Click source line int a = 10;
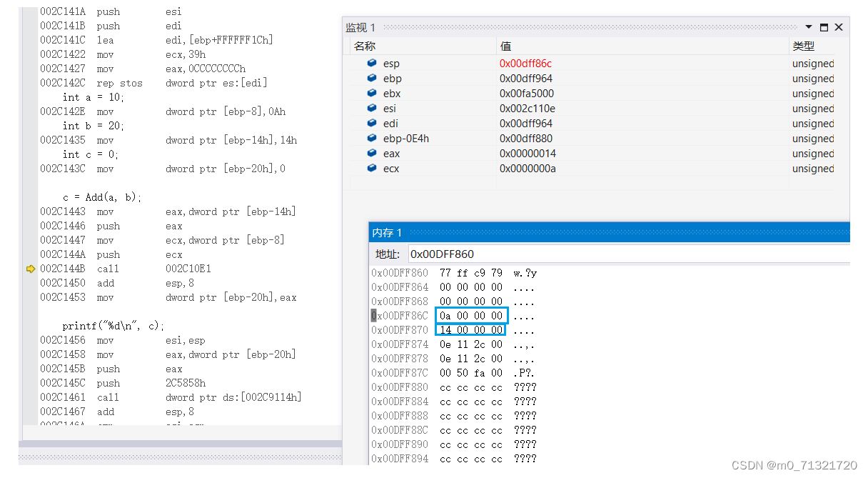 [x=94, y=97]
